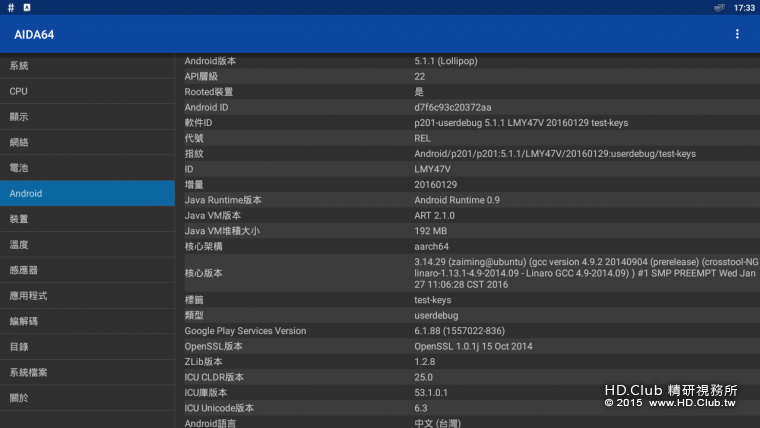Click the aarch64 value
The height and width of the screenshot is (428, 760).
(431, 247)
